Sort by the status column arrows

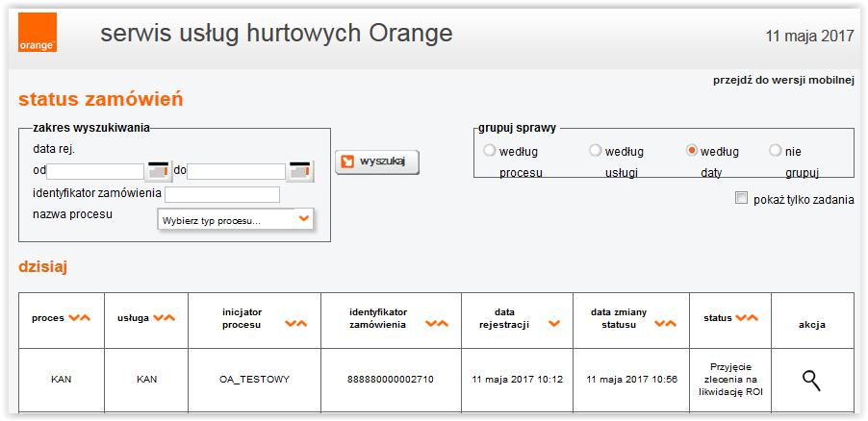pyautogui.click(x=747, y=318)
